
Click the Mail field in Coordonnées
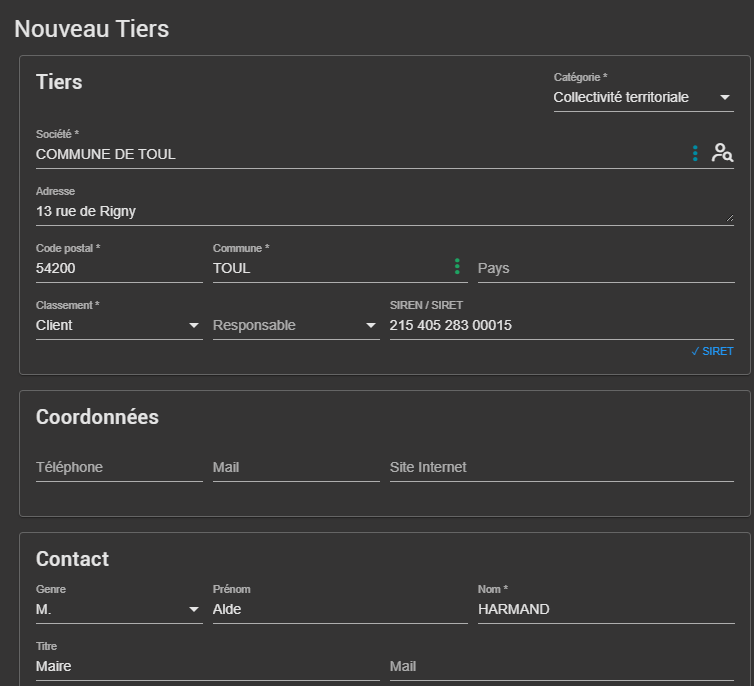pyautogui.click(x=295, y=467)
